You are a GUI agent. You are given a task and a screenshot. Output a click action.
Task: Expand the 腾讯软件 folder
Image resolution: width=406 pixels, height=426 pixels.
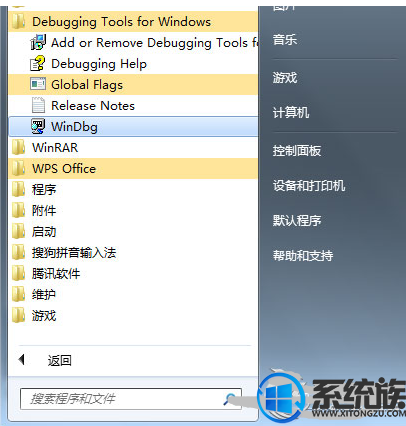[133, 274]
